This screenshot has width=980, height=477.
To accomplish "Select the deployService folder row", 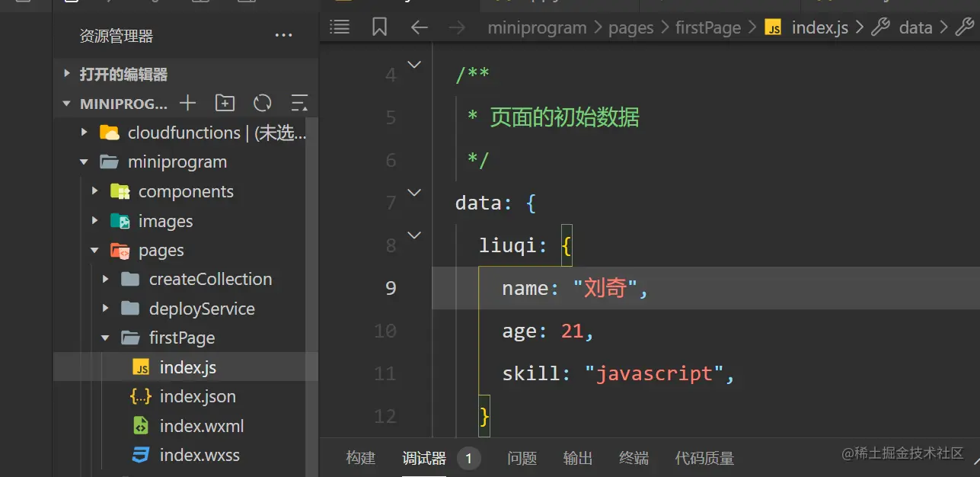I will click(x=186, y=309).
